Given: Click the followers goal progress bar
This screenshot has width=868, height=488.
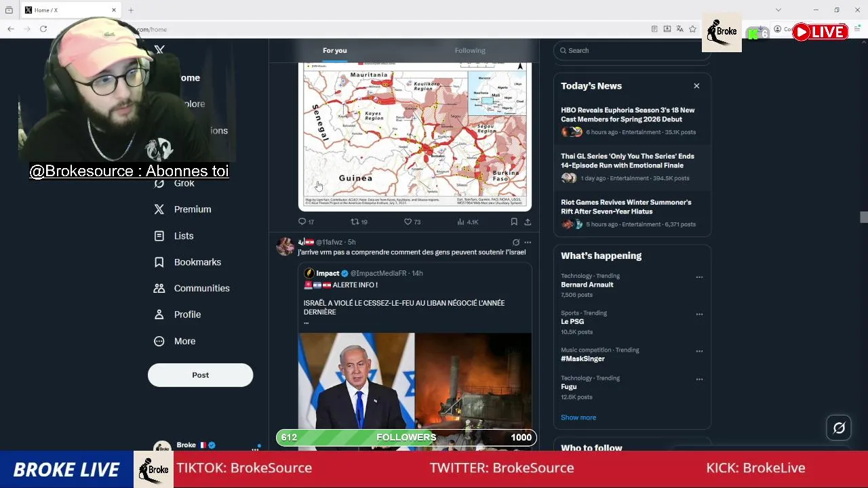Looking at the screenshot, I should (x=406, y=438).
